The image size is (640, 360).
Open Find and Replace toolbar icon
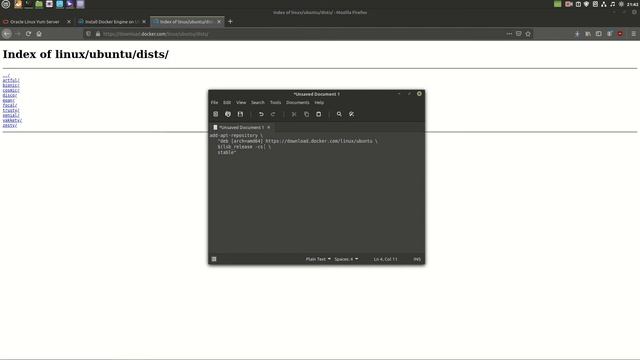[351, 114]
